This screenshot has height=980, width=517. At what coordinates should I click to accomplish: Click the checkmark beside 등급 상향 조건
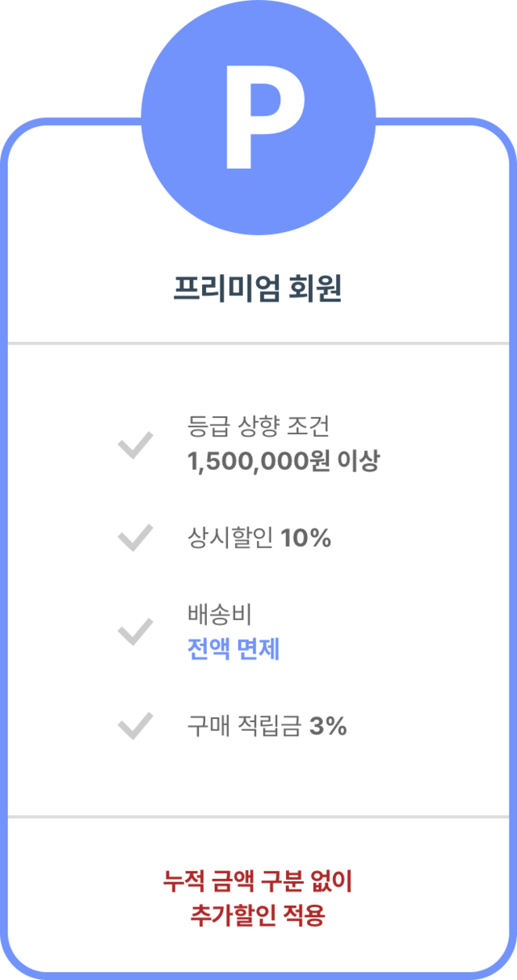click(135, 445)
